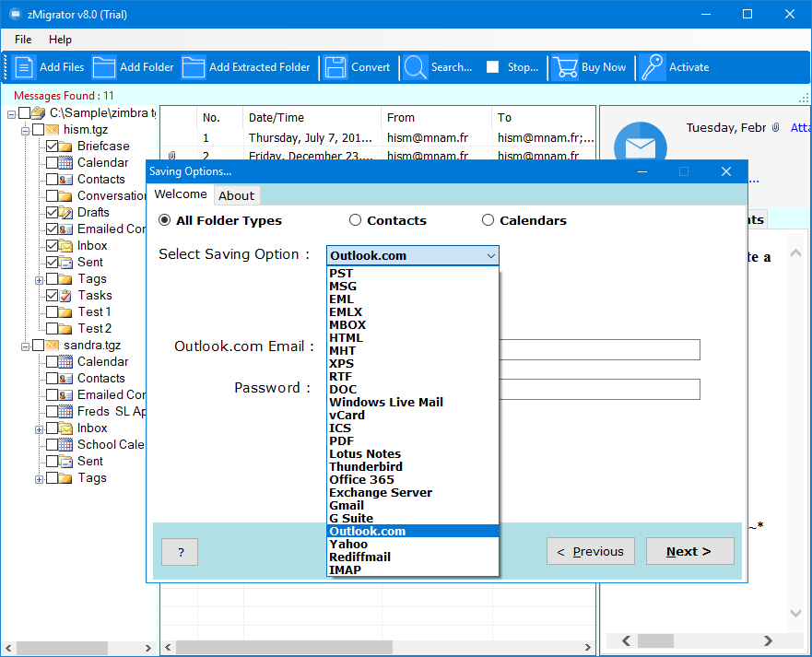Image resolution: width=812 pixels, height=657 pixels.
Task: Select the Calendars radio button
Action: [x=488, y=220]
